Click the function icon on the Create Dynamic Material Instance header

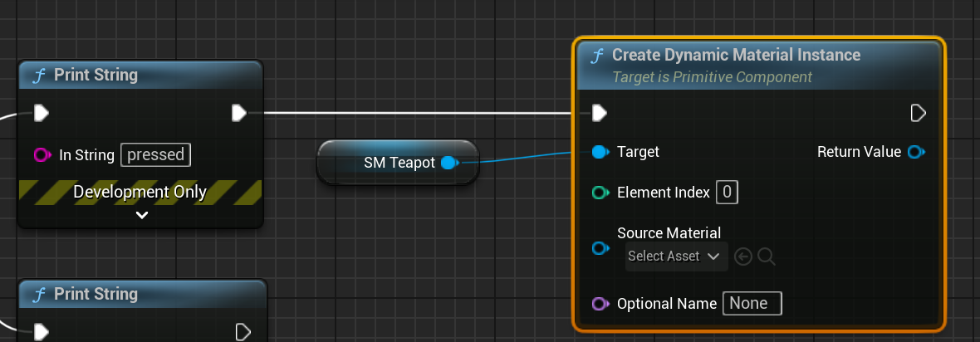click(x=597, y=56)
